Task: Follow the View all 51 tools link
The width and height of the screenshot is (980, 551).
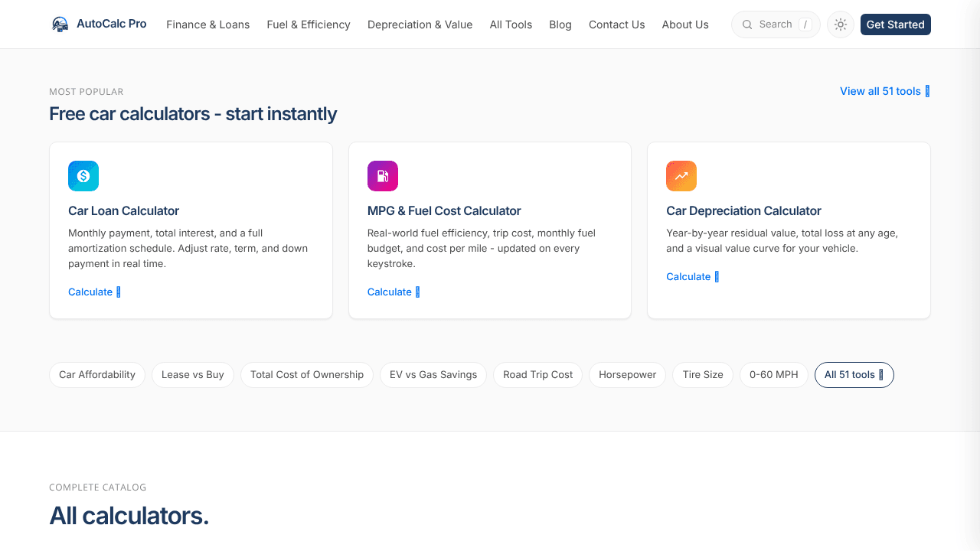Action: click(x=885, y=91)
